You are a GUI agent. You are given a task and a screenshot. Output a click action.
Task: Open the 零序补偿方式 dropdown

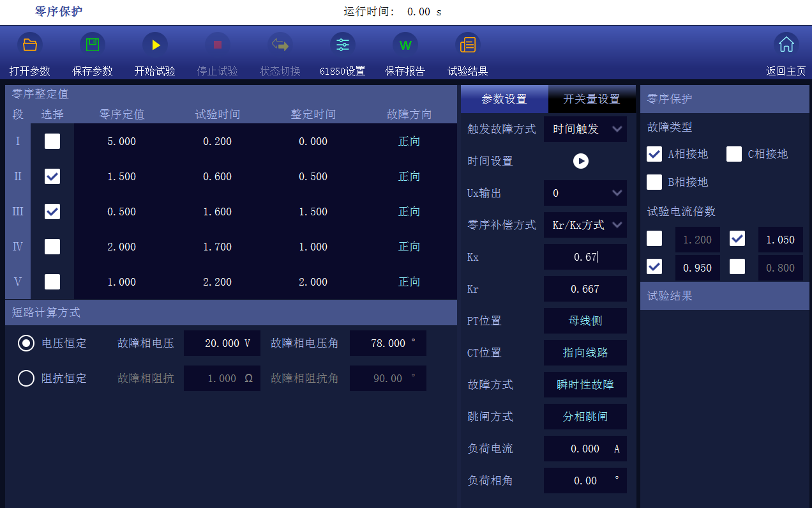point(585,225)
